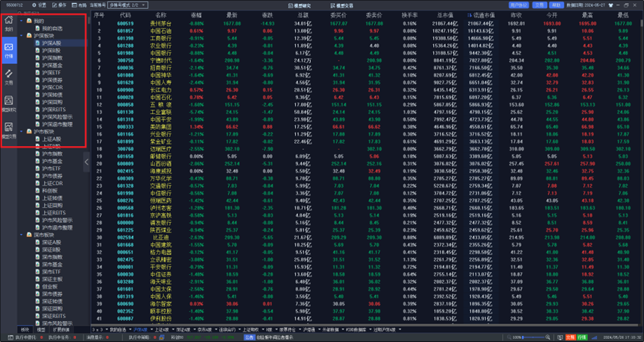The width and height of the screenshot is (644, 342).
Task: Open the 多账号模式 account dropdown
Action: point(127,5)
